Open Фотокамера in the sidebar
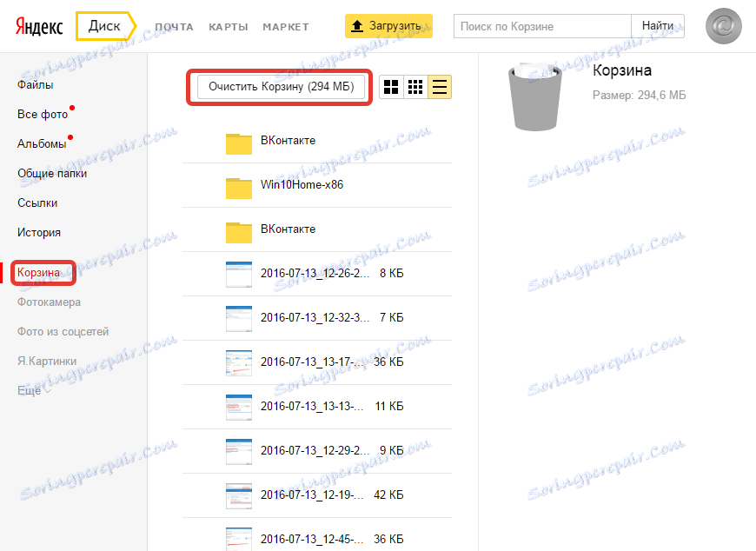The image size is (756, 551). (x=49, y=302)
